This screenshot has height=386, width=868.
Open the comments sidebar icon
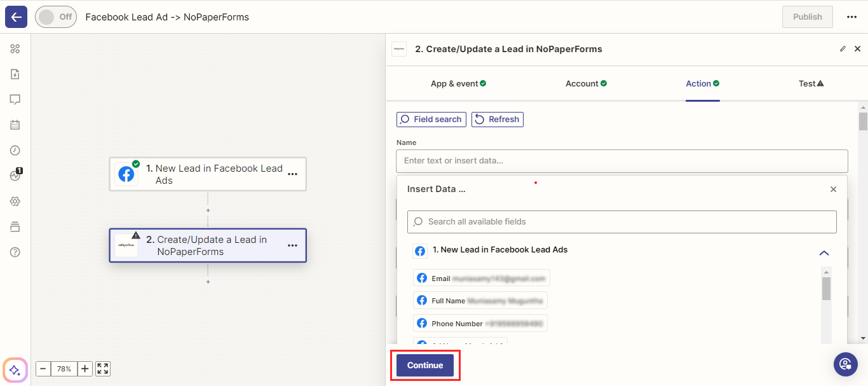coord(15,100)
